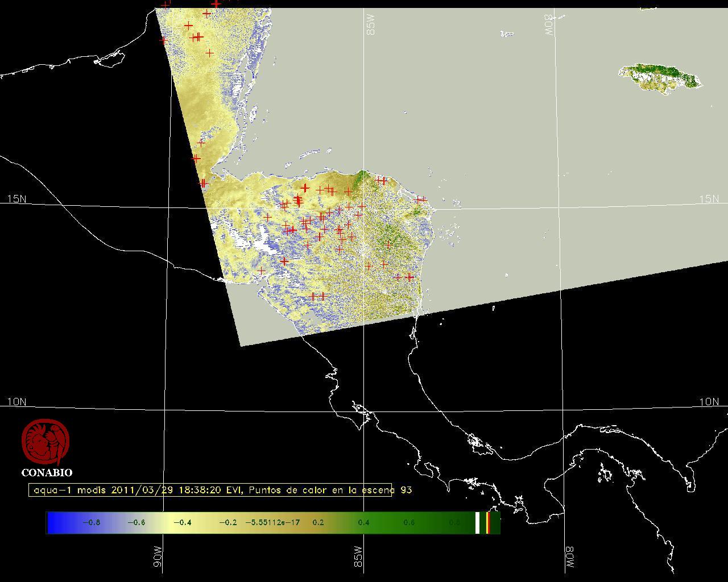Select the 10N latitude label on the right

tap(709, 402)
